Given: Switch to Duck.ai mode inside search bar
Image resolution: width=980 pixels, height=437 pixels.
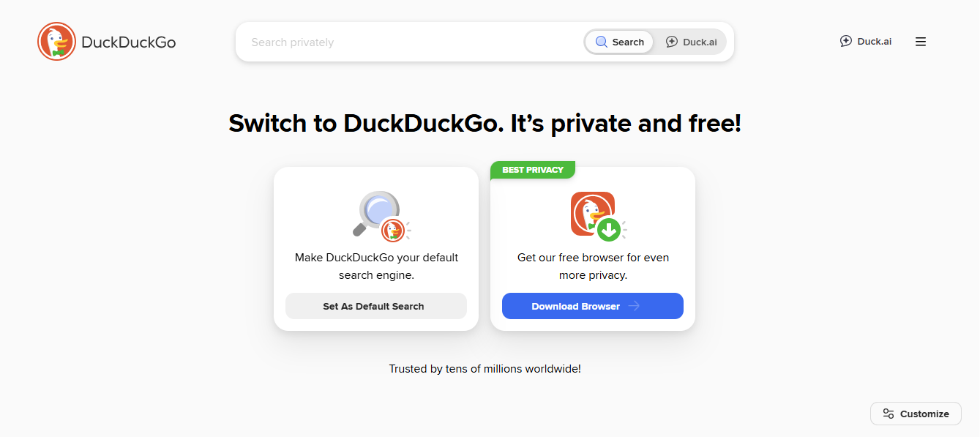Looking at the screenshot, I should click(x=691, y=42).
